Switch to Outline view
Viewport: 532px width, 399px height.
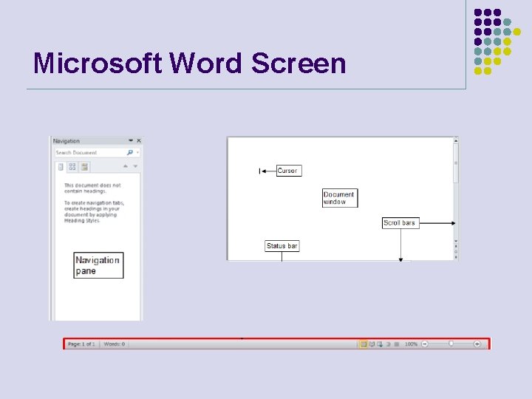389,344
